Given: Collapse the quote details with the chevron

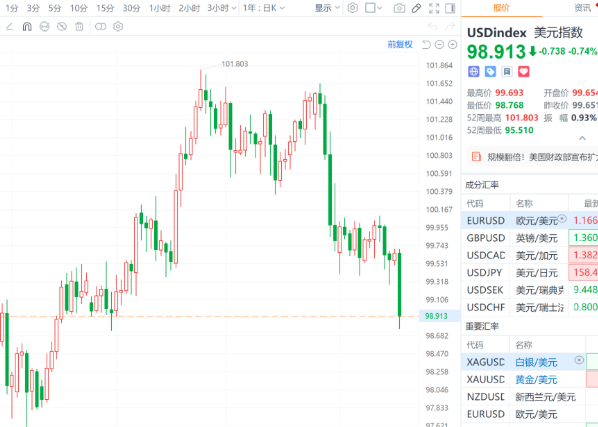Looking at the screenshot, I should coord(582,138).
